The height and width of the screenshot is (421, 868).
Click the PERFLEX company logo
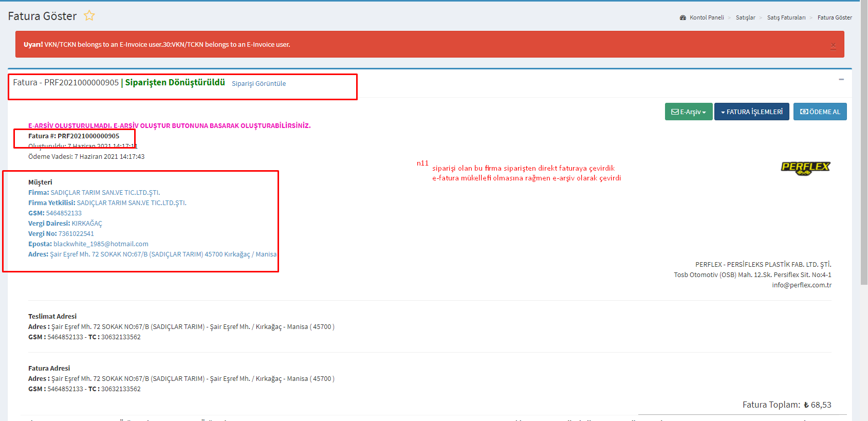coord(805,168)
